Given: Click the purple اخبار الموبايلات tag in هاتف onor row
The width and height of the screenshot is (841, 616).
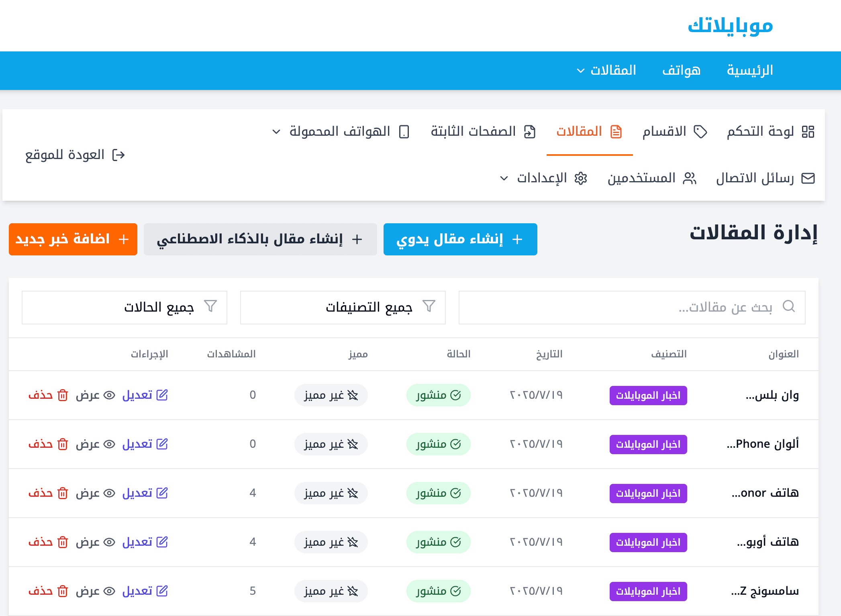Looking at the screenshot, I should (x=648, y=493).
